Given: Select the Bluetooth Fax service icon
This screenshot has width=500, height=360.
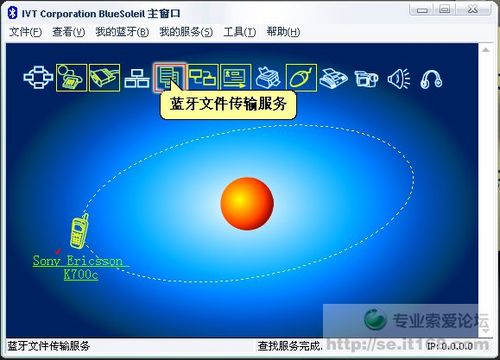Looking at the screenshot, I should pos(333,79).
